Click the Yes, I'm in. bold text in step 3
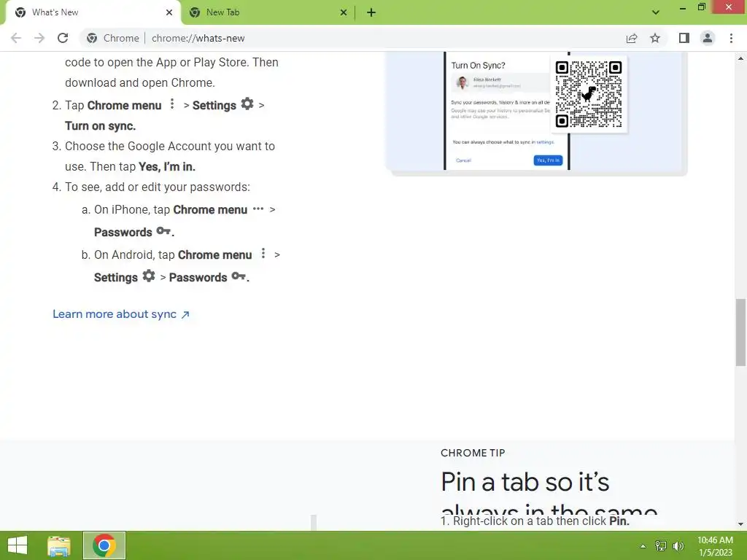The height and width of the screenshot is (560, 747). (x=167, y=167)
